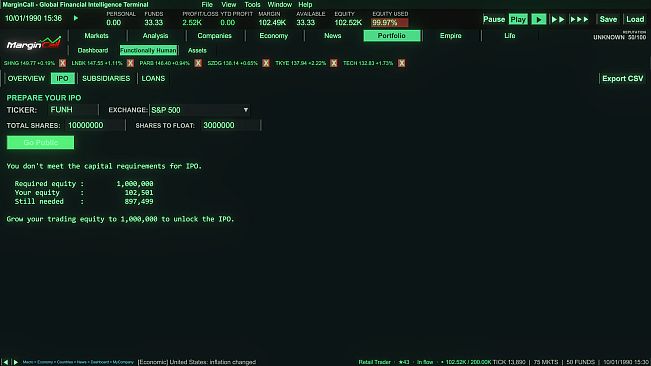This screenshot has height=366, width=651.
Task: Remove the SHNG ticker with its X
Action: tap(62, 63)
